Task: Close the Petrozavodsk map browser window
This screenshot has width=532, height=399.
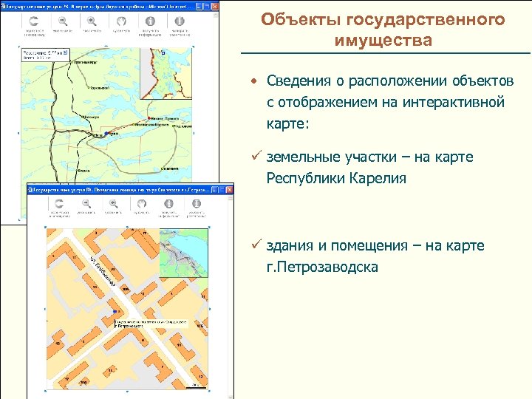Action: 230,190
